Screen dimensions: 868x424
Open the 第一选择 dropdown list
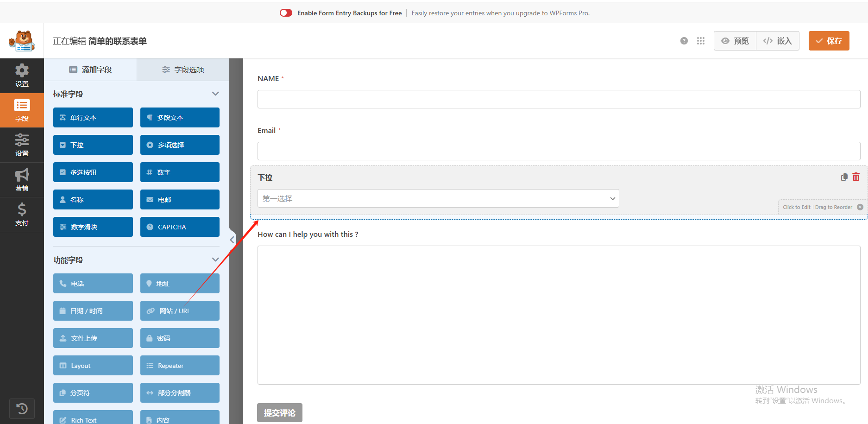(438, 198)
